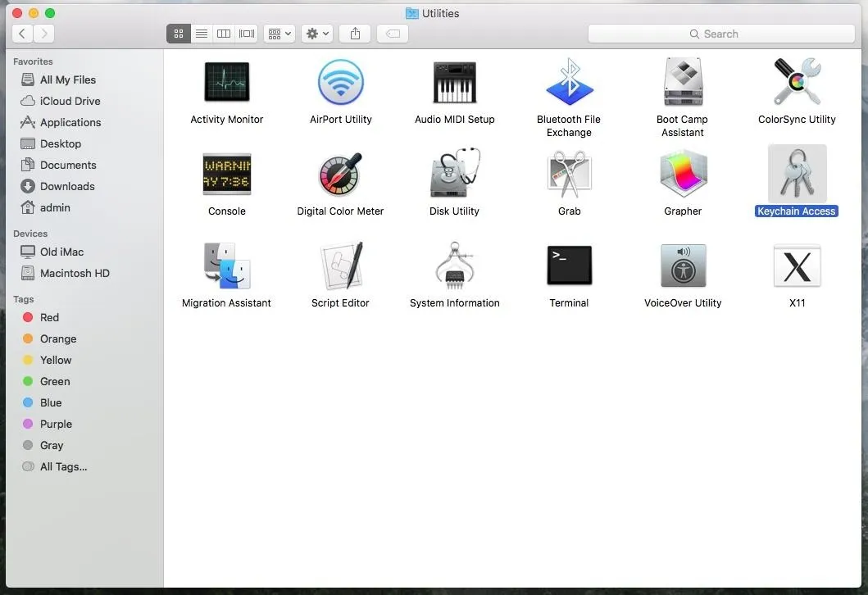Select the Disk Utility icon
868x595 pixels.
tap(454, 173)
